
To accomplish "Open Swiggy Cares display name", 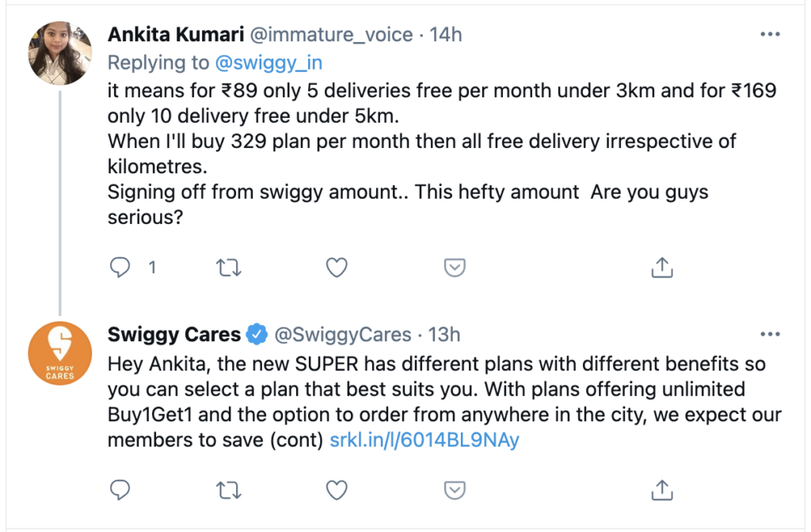I will point(174,335).
